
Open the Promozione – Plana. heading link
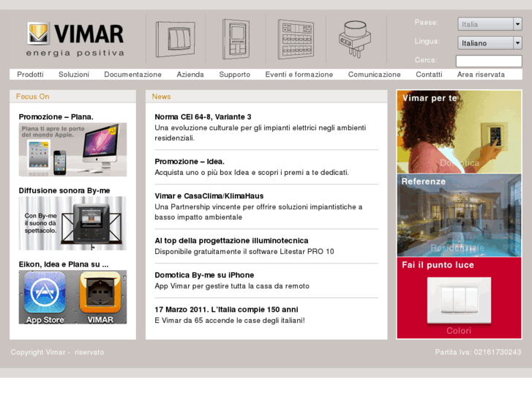click(x=56, y=117)
